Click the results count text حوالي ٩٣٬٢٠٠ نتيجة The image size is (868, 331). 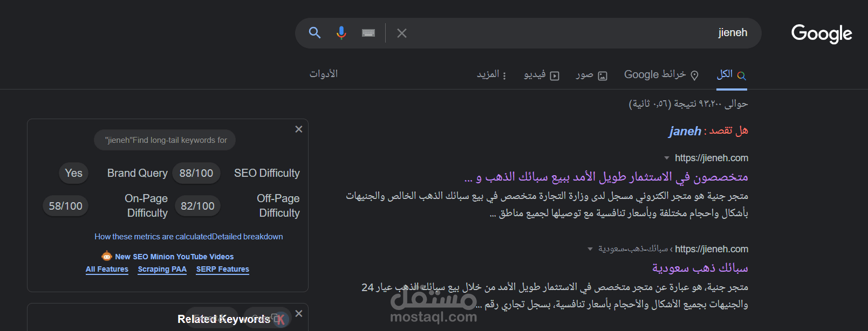(688, 104)
